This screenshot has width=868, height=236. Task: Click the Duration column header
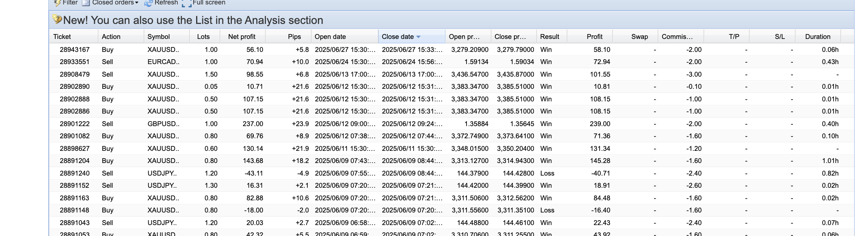[818, 36]
